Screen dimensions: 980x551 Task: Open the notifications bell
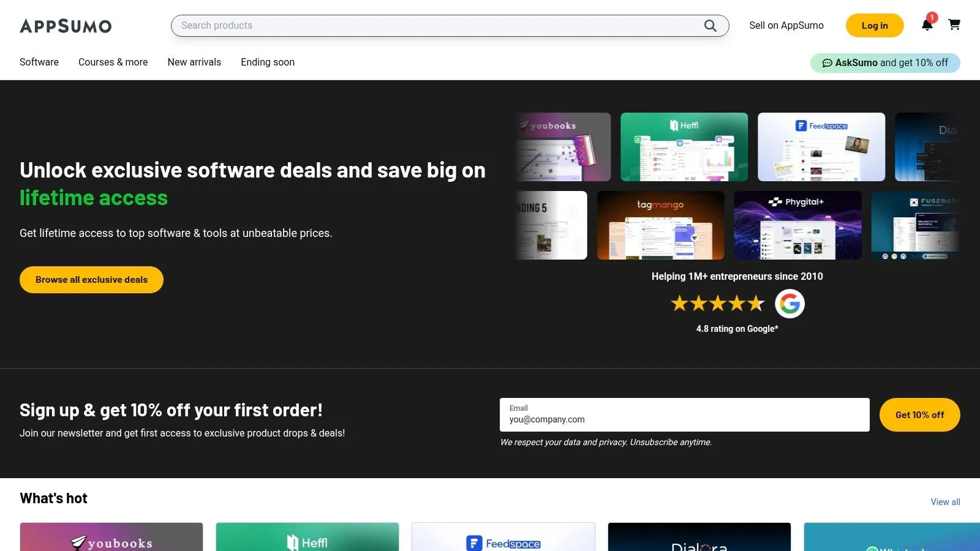coord(927,26)
